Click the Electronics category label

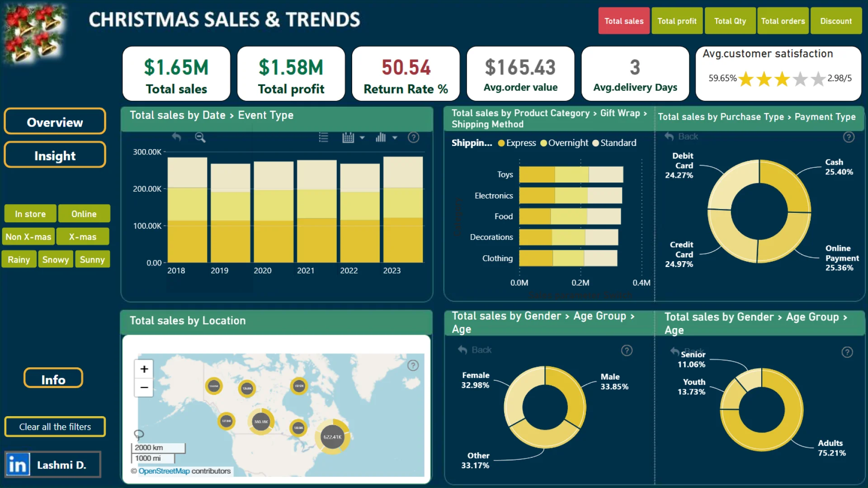(x=494, y=196)
